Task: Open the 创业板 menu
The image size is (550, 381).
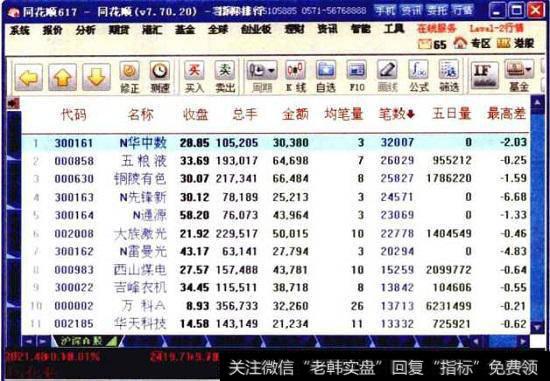Action: click(x=256, y=30)
